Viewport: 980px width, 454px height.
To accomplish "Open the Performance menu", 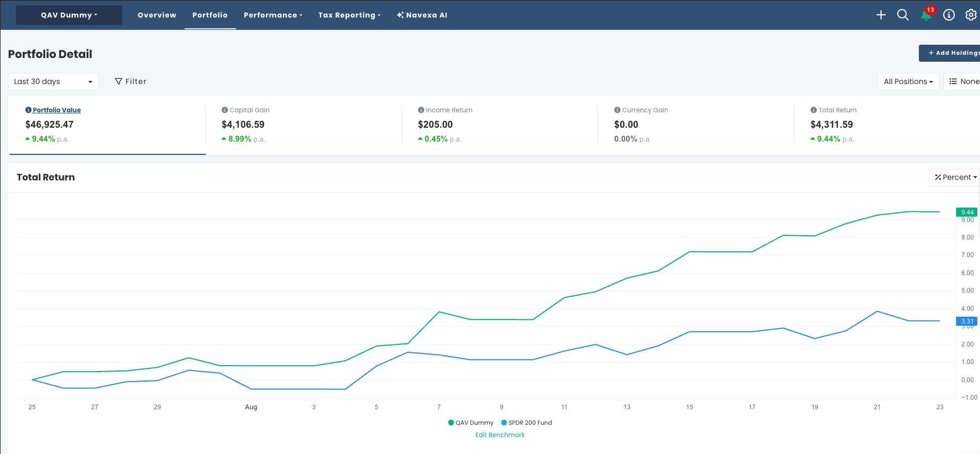I will pyautogui.click(x=273, y=15).
